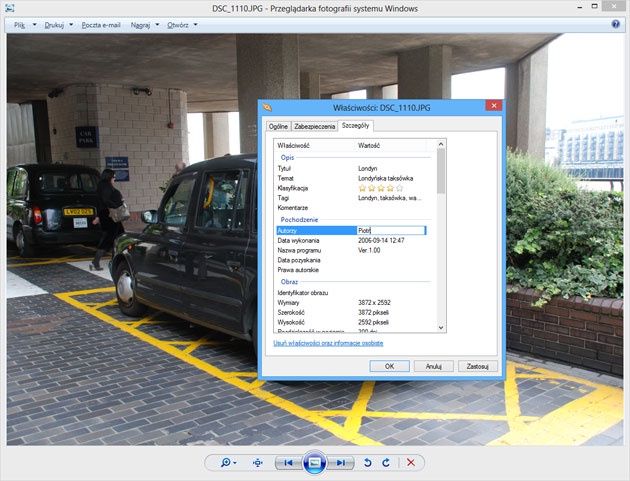Select the Szczegóły tab
The image size is (630, 481).
click(356, 125)
